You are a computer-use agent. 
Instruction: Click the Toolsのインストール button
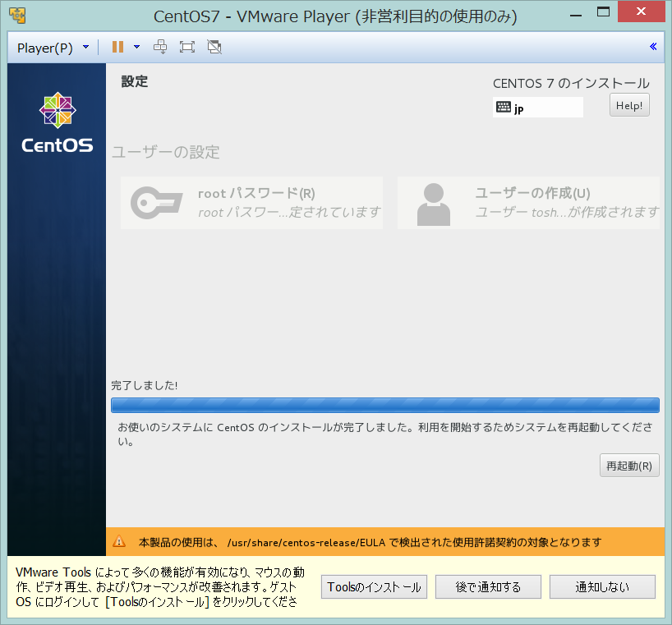tap(374, 586)
